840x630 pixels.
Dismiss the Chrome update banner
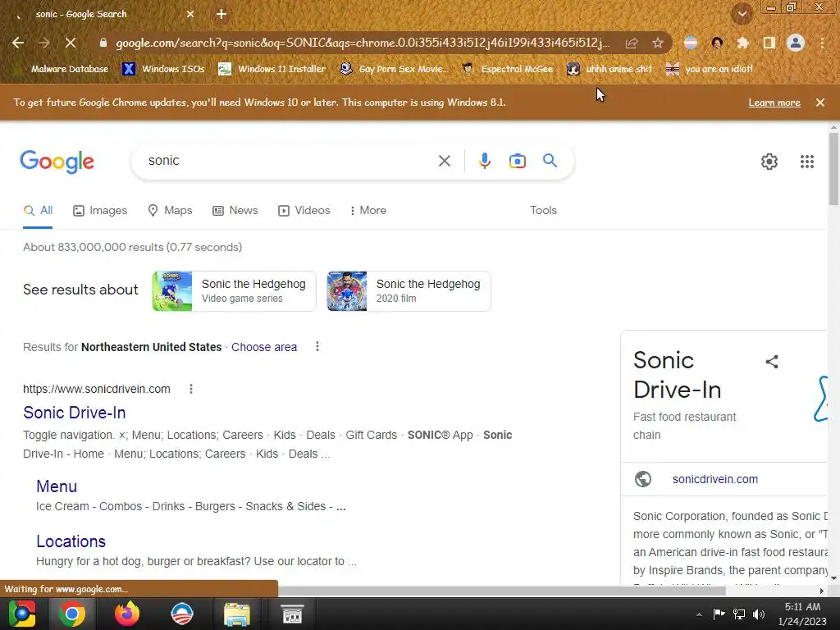point(819,103)
